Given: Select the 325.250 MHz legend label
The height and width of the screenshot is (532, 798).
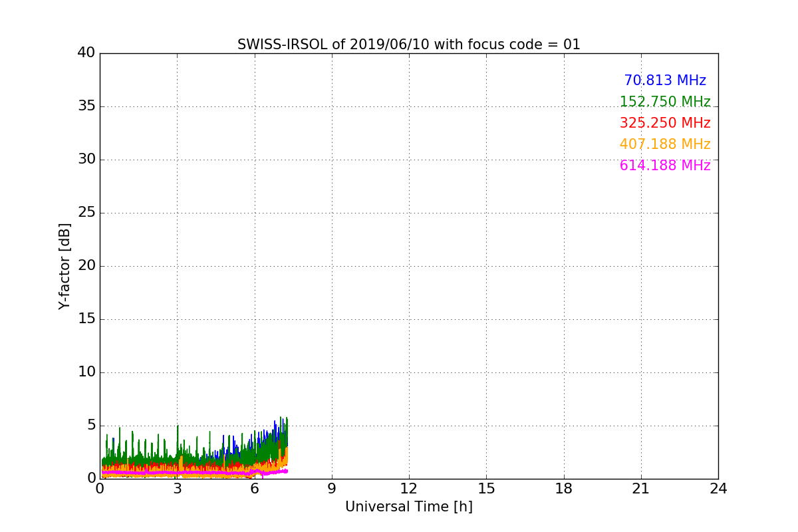Looking at the screenshot, I should (x=665, y=123).
